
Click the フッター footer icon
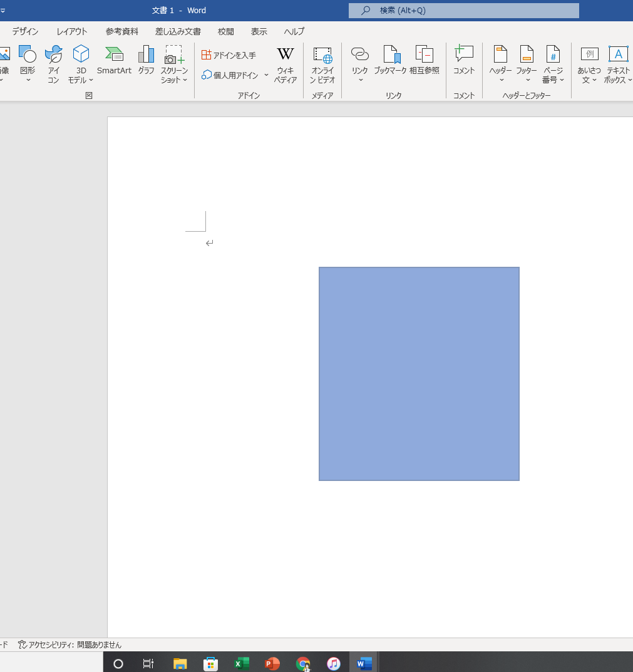(x=527, y=54)
